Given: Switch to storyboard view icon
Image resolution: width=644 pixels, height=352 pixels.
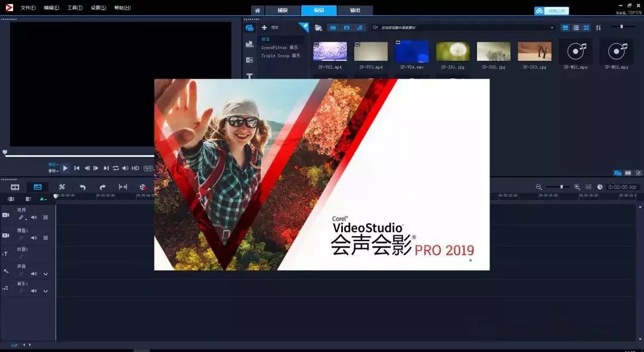Looking at the screenshot, I should tap(15, 187).
